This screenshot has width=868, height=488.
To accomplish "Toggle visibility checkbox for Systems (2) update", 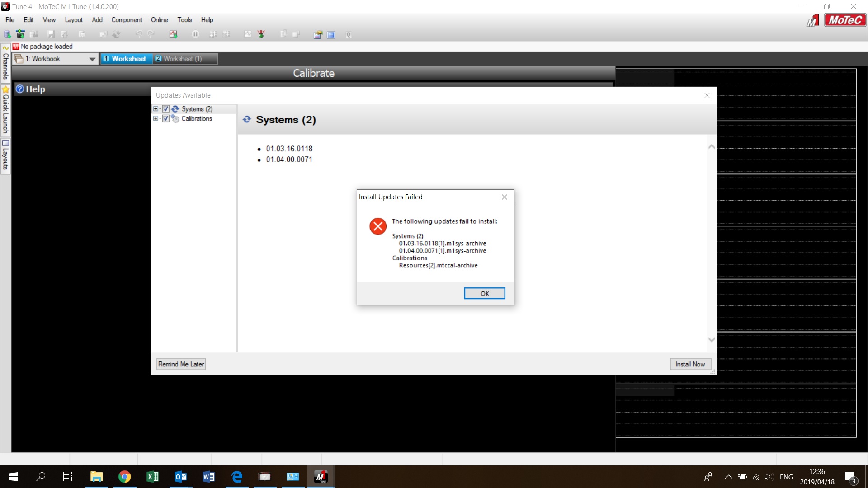I will 166,108.
